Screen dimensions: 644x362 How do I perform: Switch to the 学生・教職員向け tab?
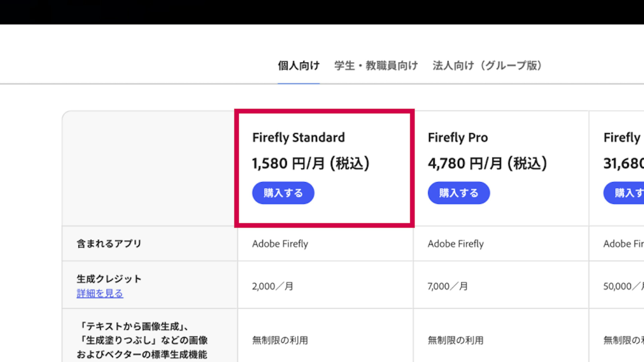[x=376, y=66]
